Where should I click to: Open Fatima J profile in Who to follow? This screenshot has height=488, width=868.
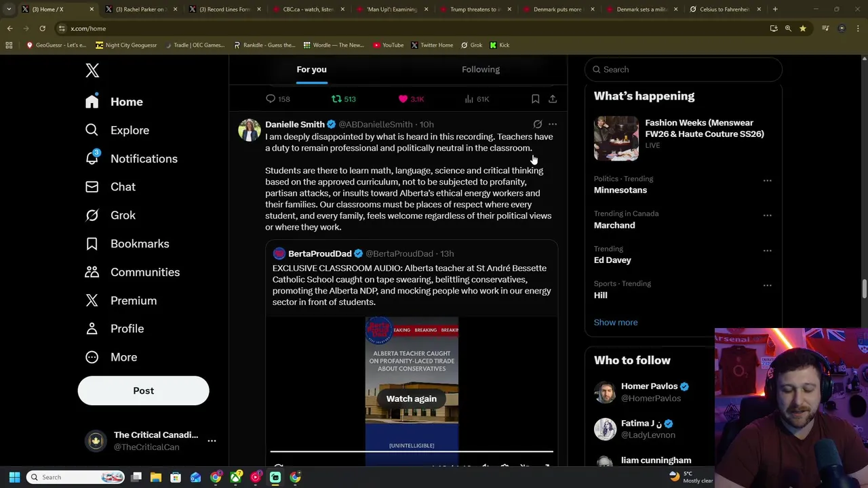(x=641, y=424)
